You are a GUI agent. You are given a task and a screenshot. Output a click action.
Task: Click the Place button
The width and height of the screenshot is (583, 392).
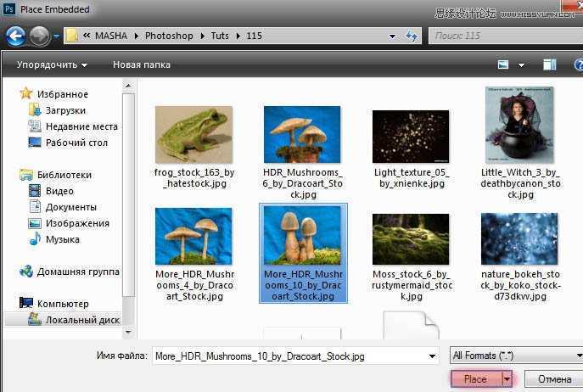coord(475,379)
